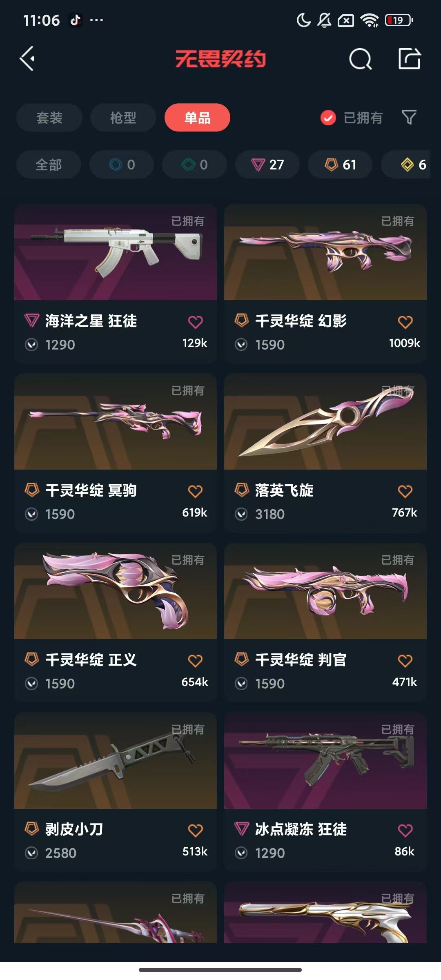Filter by orange tier showing 61

pos(340,165)
